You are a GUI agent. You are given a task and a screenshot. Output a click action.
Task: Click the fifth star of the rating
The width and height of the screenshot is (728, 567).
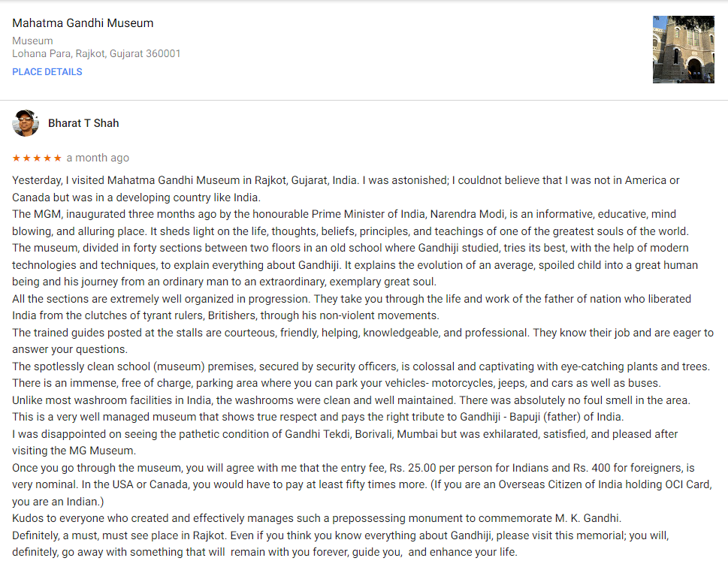tap(58, 158)
